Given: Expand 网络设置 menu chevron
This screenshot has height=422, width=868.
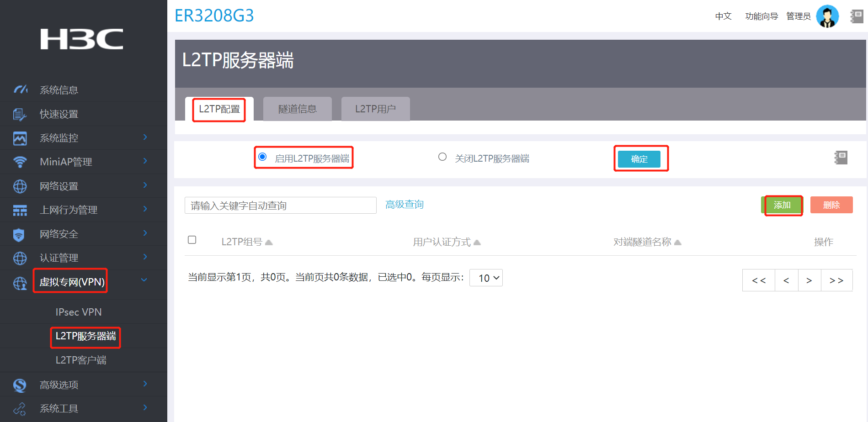Looking at the screenshot, I should pos(145,185).
